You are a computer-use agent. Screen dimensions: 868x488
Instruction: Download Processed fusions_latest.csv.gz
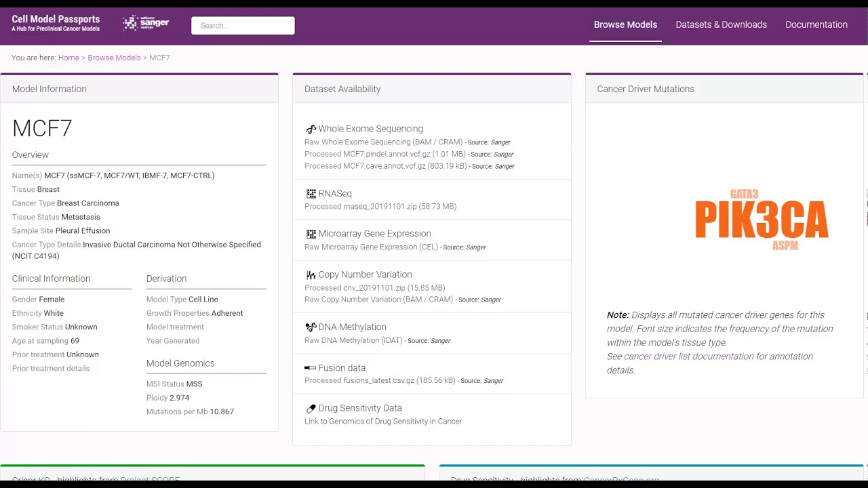(x=380, y=380)
